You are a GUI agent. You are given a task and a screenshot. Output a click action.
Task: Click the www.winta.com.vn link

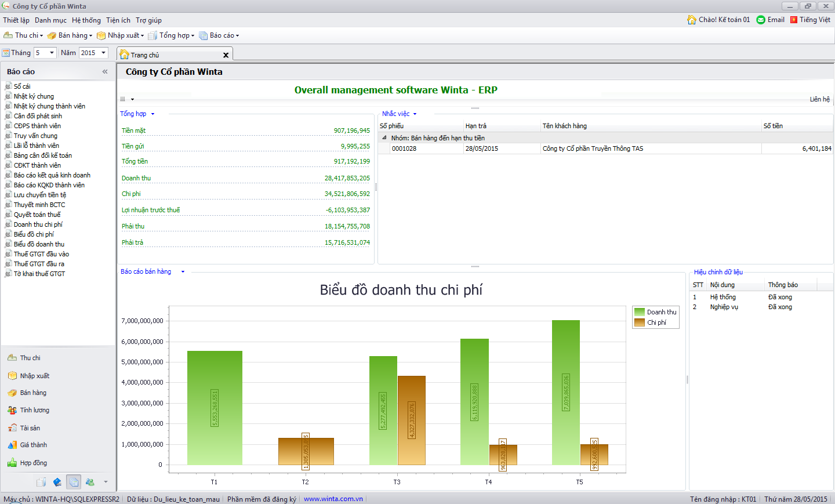tap(333, 499)
